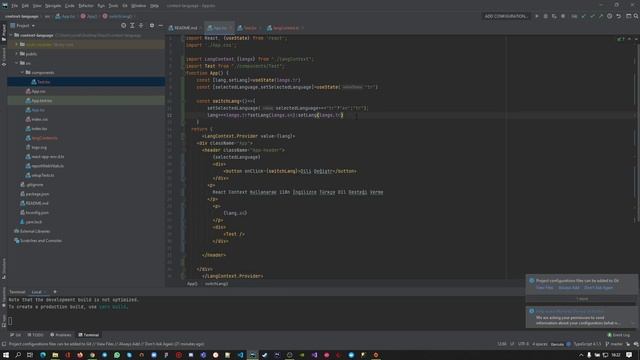The image size is (640, 360).
Task: Click the UTF-8 encoding status entry
Action: [523, 344]
